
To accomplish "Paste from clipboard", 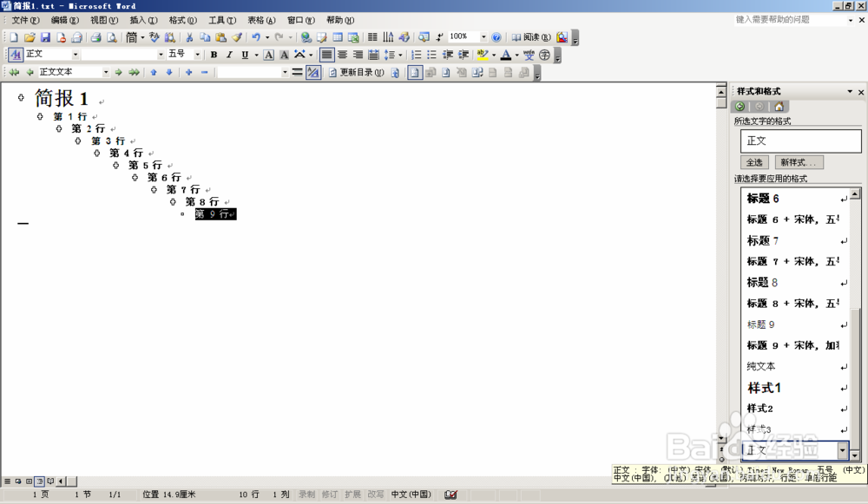I will tap(220, 37).
